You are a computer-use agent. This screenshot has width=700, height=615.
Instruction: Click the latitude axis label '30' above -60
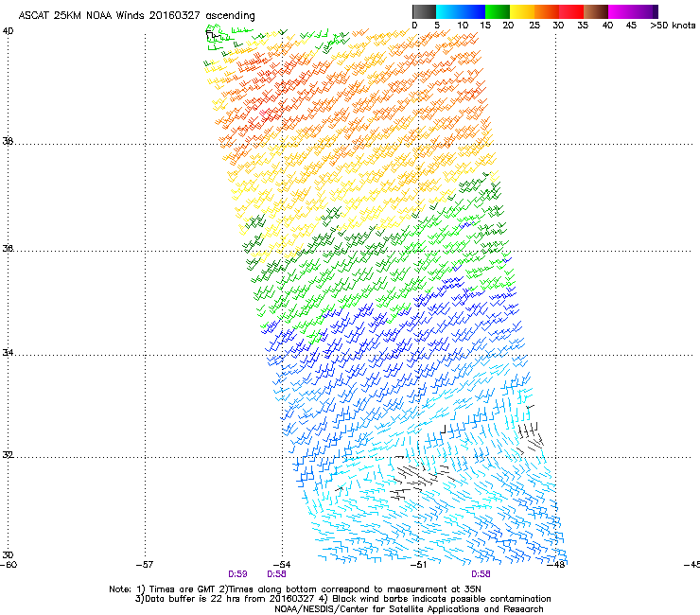click(8, 554)
